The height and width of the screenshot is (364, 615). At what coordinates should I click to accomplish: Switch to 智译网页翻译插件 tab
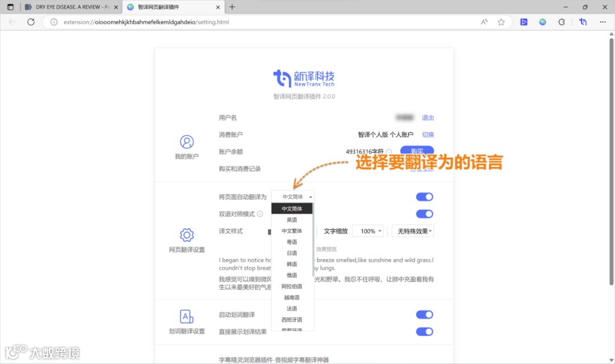click(x=173, y=7)
